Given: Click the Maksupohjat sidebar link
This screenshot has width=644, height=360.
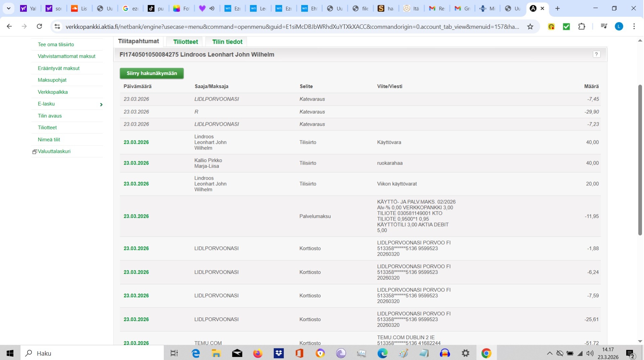Looking at the screenshot, I should 52,80.
